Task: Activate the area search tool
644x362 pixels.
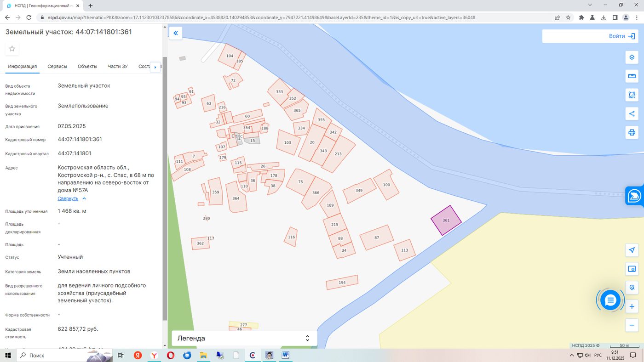Action: (632, 95)
